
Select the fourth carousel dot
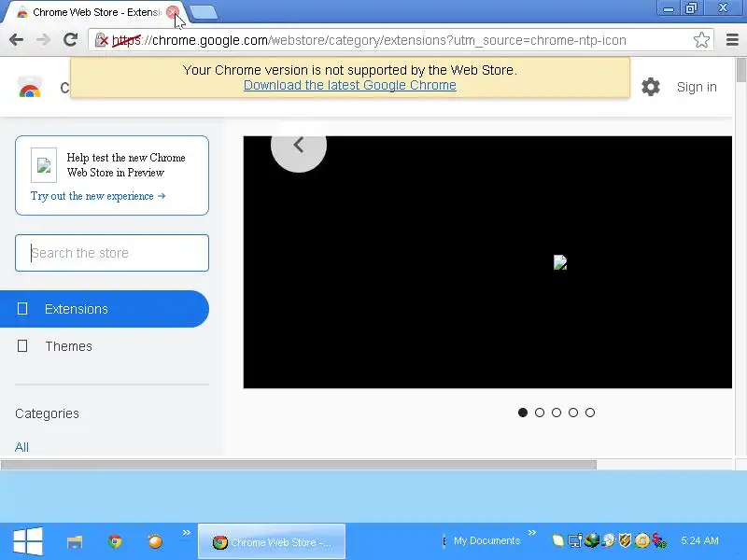pos(573,413)
